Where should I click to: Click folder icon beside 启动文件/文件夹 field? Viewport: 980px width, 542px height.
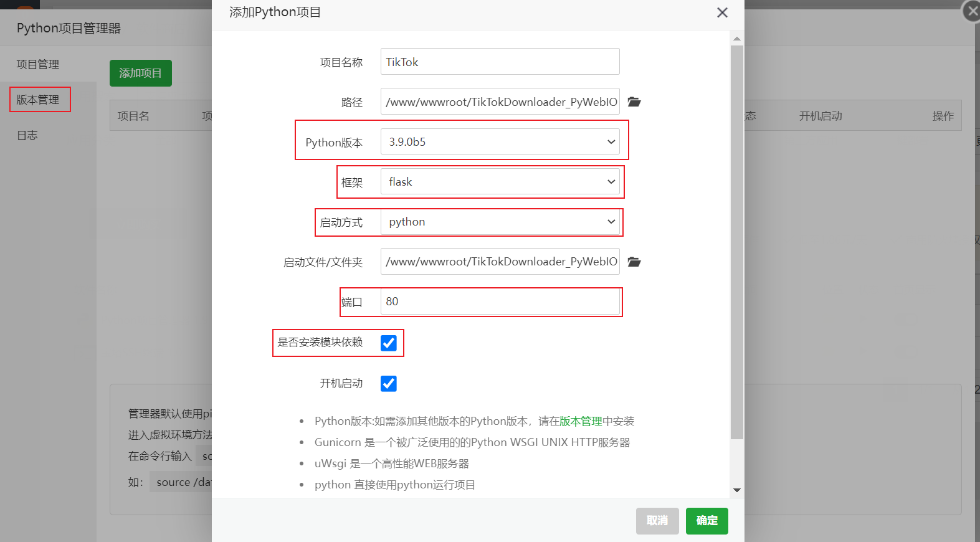[x=634, y=262]
